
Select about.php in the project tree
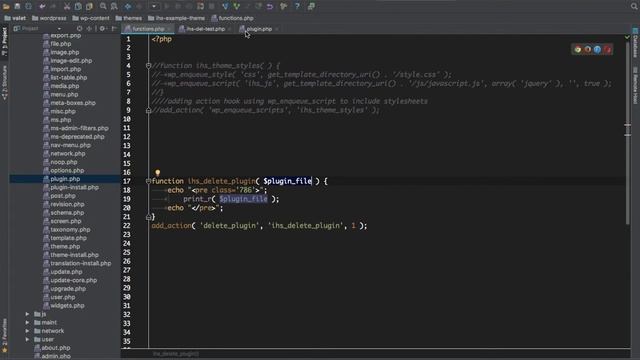pos(56,348)
